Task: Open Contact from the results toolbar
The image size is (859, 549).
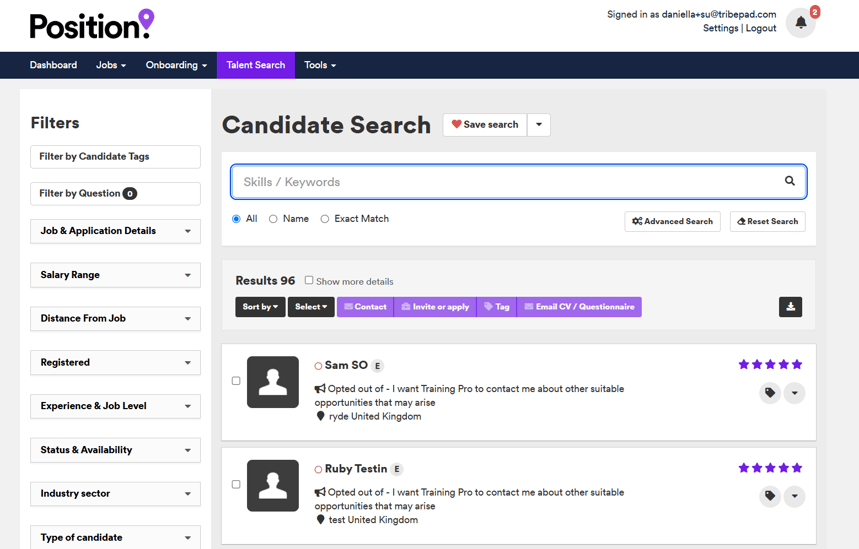Action: coord(365,307)
